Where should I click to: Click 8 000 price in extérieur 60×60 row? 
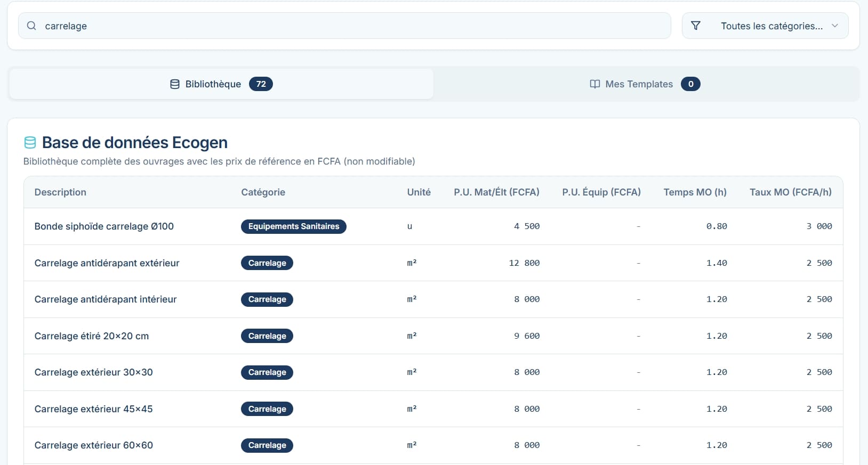[x=527, y=445]
